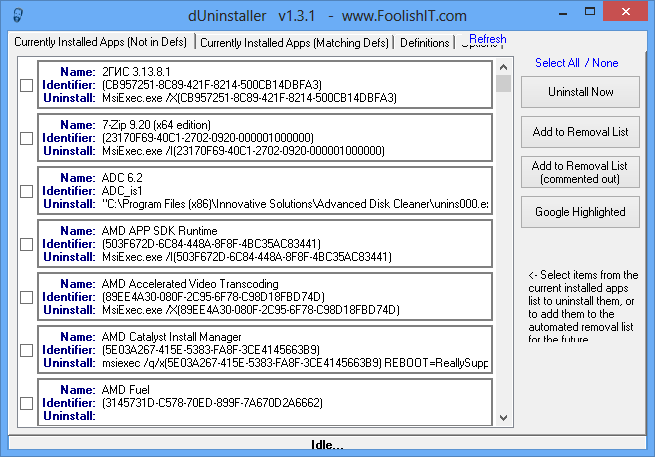Click the Refresh link
The width and height of the screenshot is (655, 457).
[x=487, y=39]
